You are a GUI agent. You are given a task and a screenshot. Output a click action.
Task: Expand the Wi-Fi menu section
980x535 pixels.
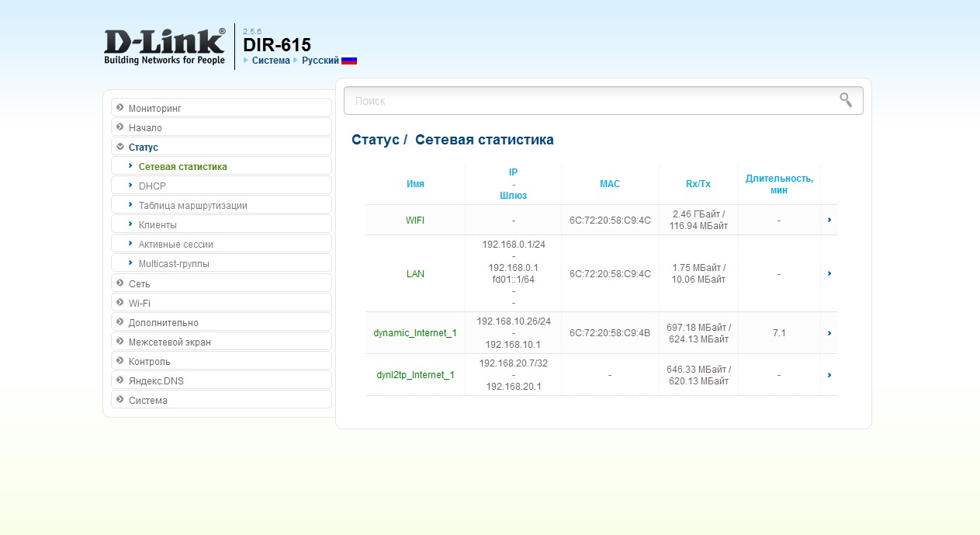[x=221, y=303]
